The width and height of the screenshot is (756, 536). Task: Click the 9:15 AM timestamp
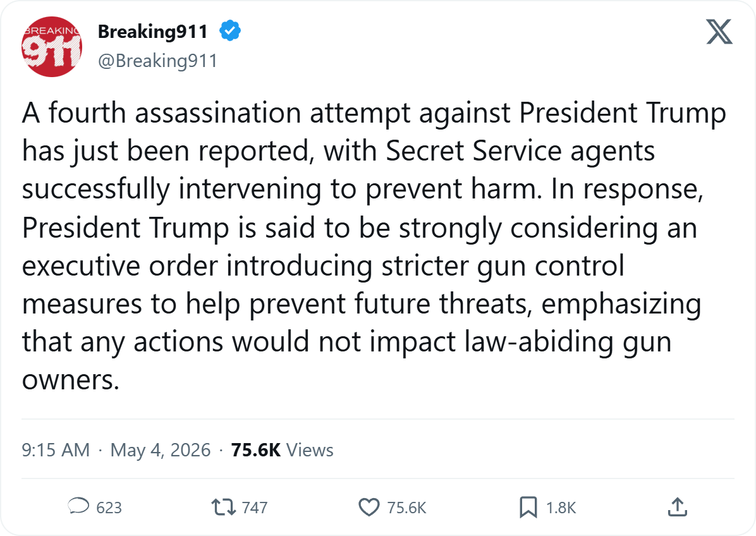(56, 449)
